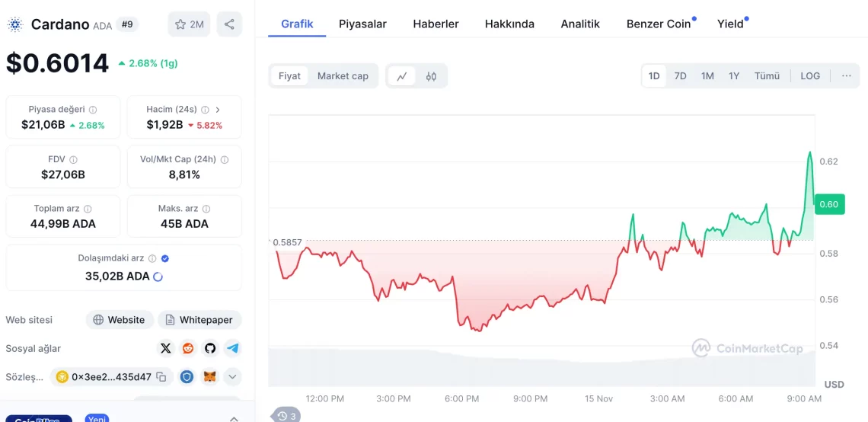Click the #9 rank badge
The image size is (868, 422).
[x=127, y=24]
